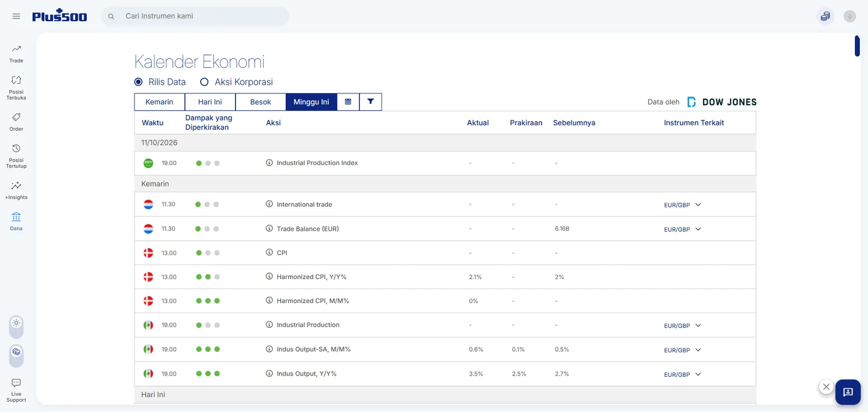
Task: Click the 'Cari Instrumen kami' search field
Action: [195, 16]
